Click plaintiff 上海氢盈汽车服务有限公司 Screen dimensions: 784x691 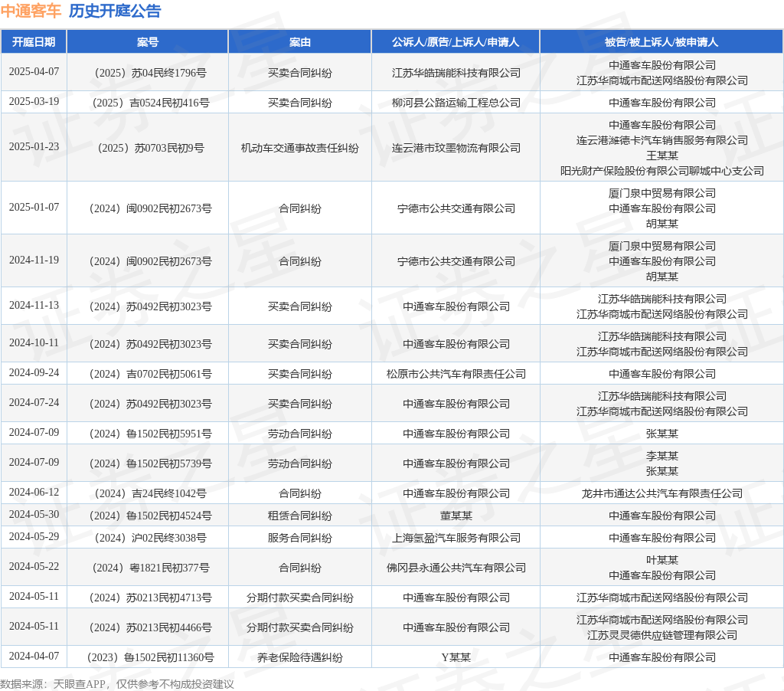click(456, 538)
